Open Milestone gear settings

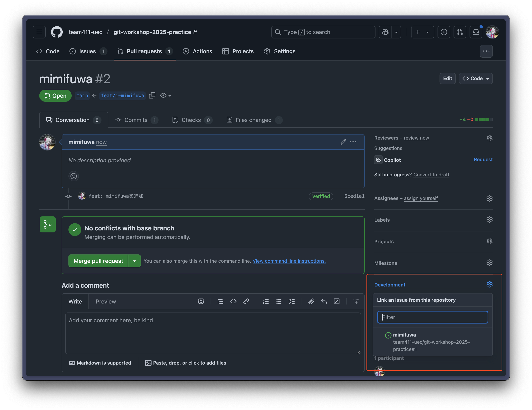(489, 263)
